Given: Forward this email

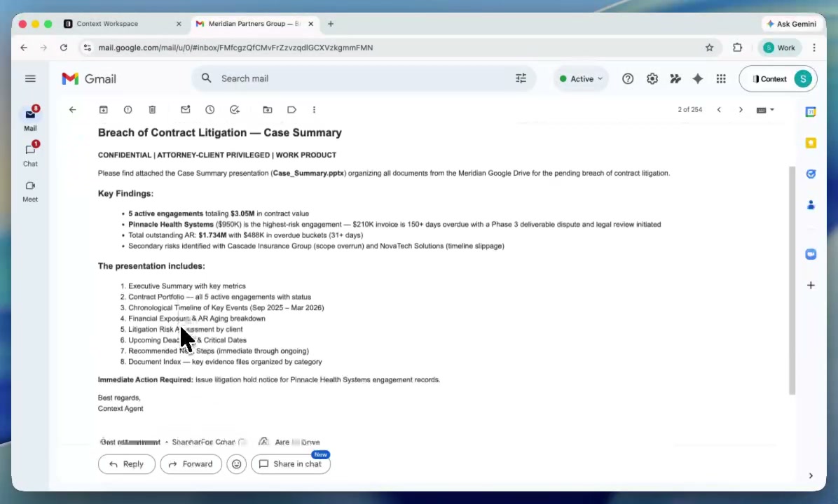Looking at the screenshot, I should tap(191, 464).
